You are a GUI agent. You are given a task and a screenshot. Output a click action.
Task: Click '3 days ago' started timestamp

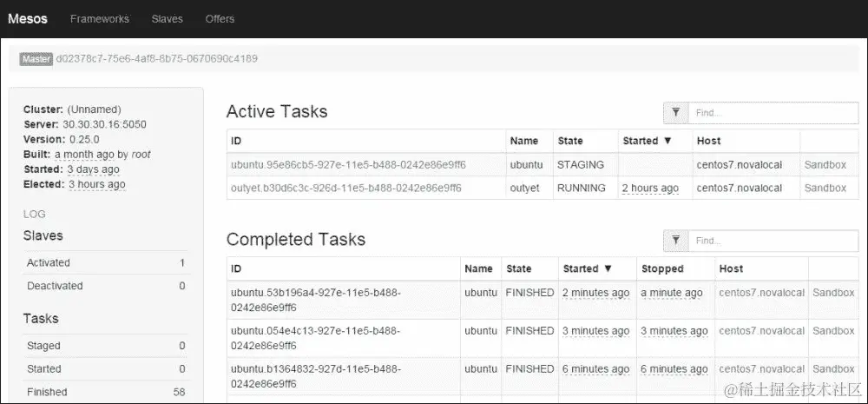click(94, 169)
